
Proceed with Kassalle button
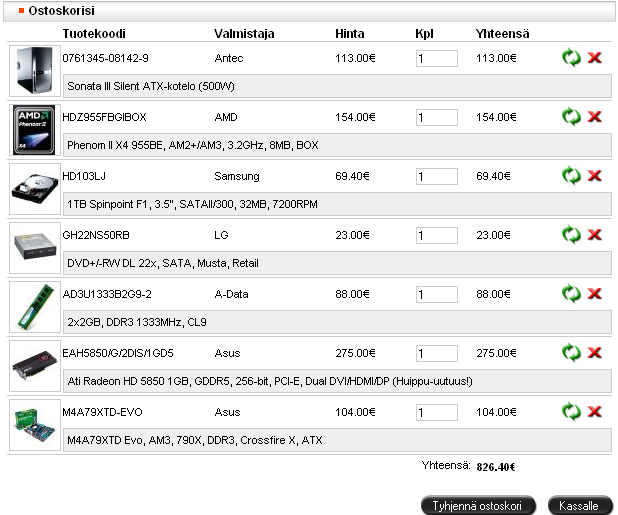click(x=579, y=506)
